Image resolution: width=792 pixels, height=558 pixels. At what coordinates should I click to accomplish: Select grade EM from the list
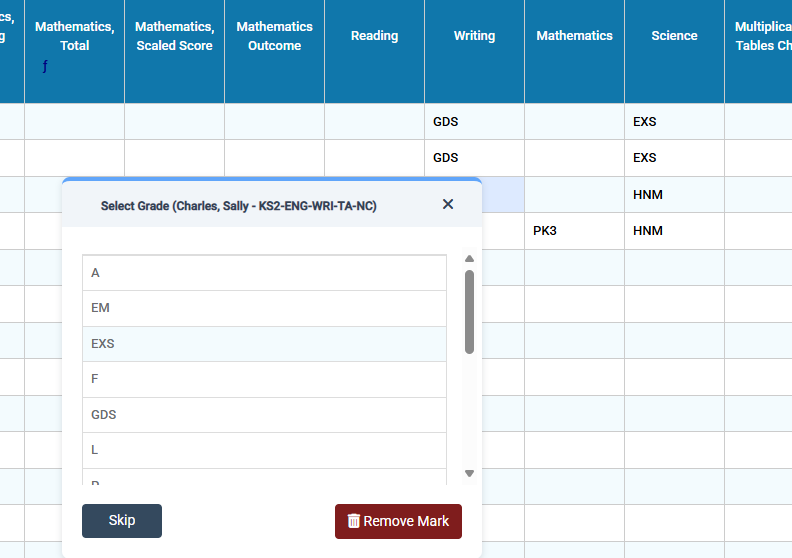point(264,308)
